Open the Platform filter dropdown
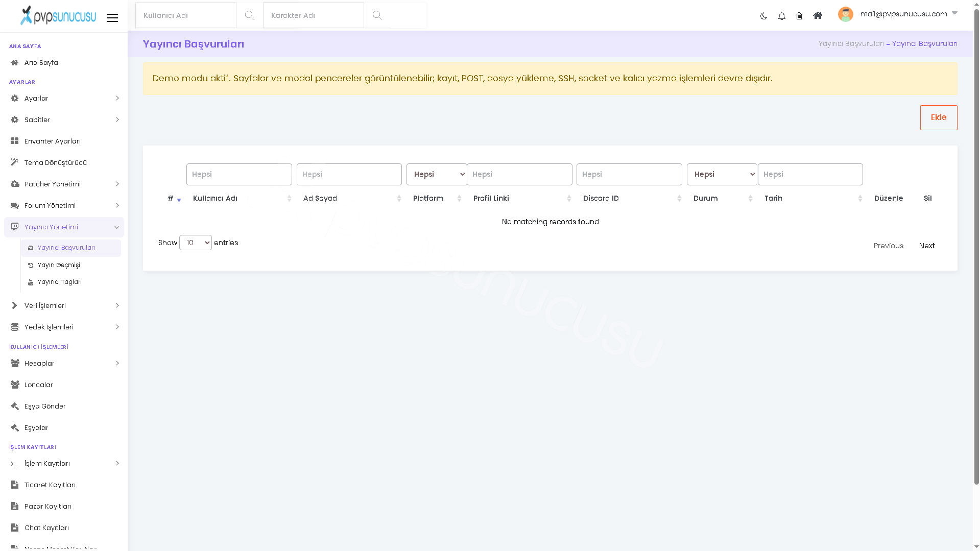980x551 pixels. click(437, 175)
